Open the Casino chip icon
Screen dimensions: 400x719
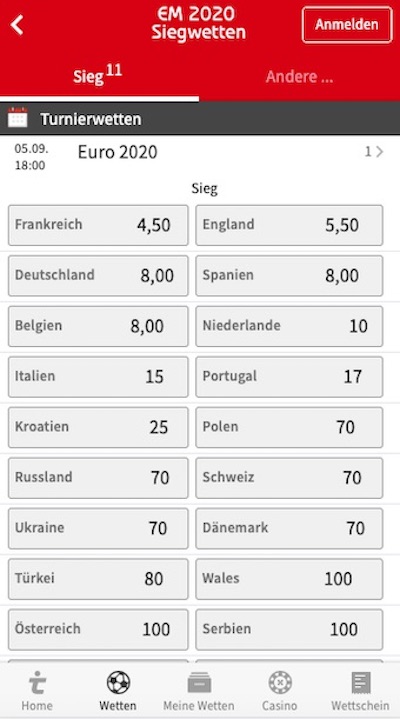point(280,682)
